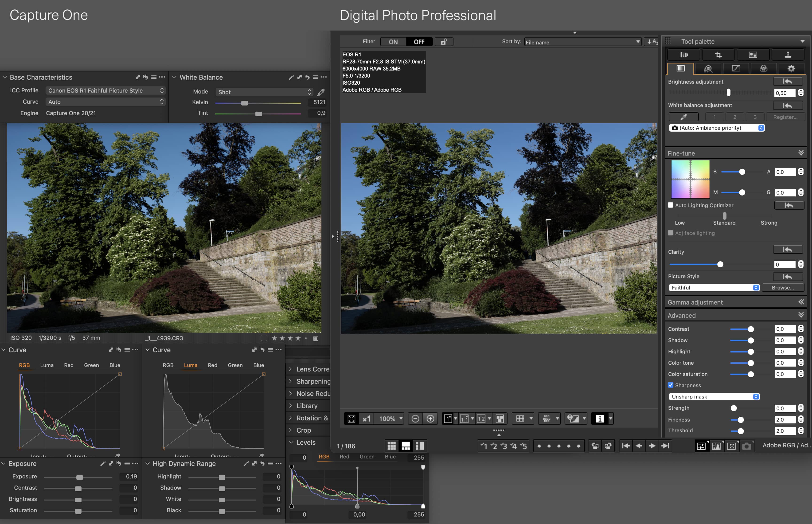
Task: Open the Unsharp mask dropdown
Action: point(714,396)
